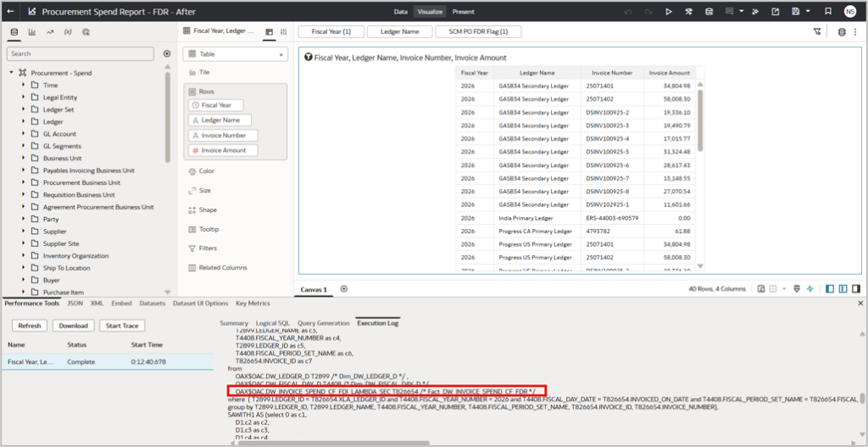Click the execution log horizontal scrollbar
Screen dimensions: 868x447
click(x=334, y=443)
